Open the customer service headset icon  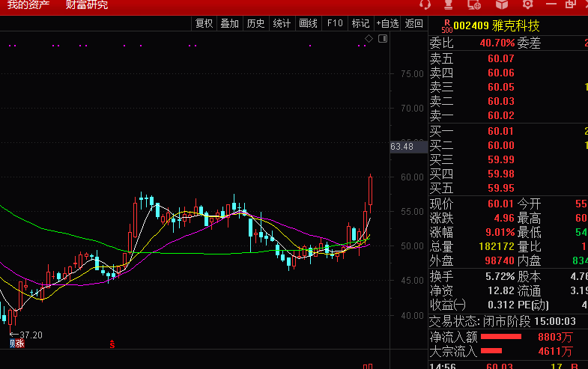(425, 4)
